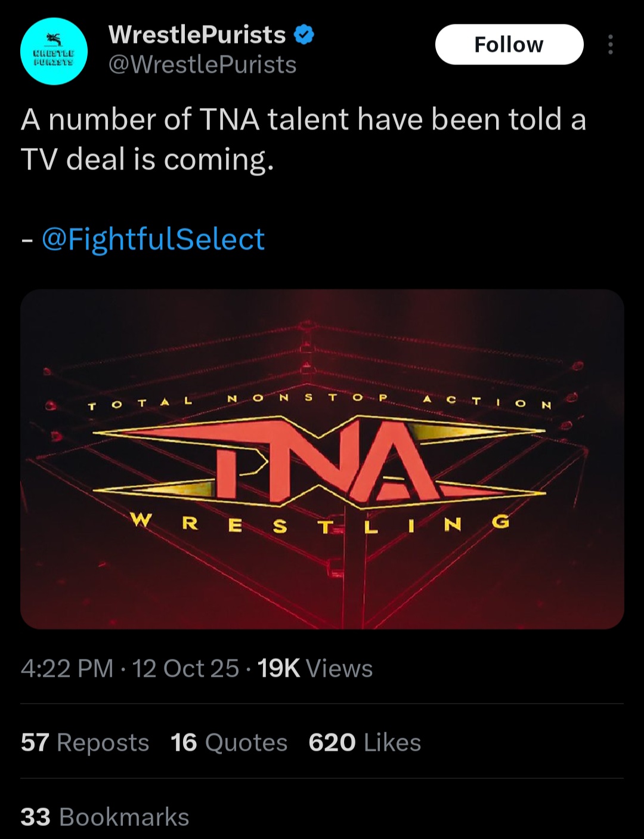644x839 pixels.
Task: Open the 16 Quotes list
Action: [x=229, y=743]
